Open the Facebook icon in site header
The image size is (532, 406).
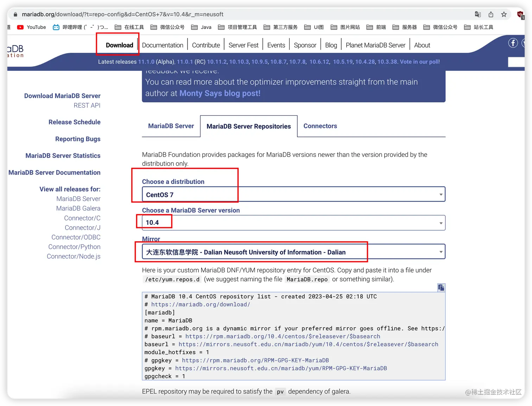pos(513,43)
